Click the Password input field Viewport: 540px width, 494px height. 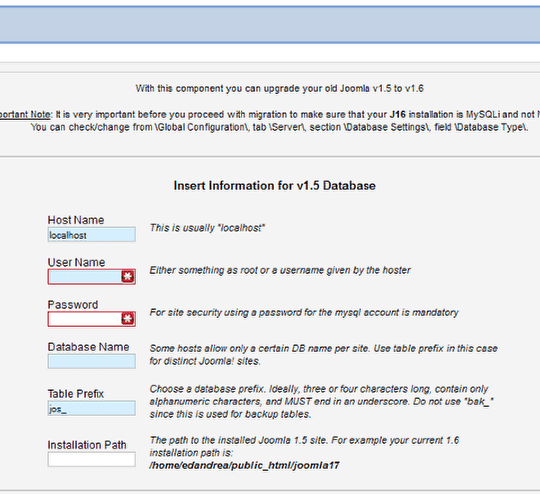[92, 319]
